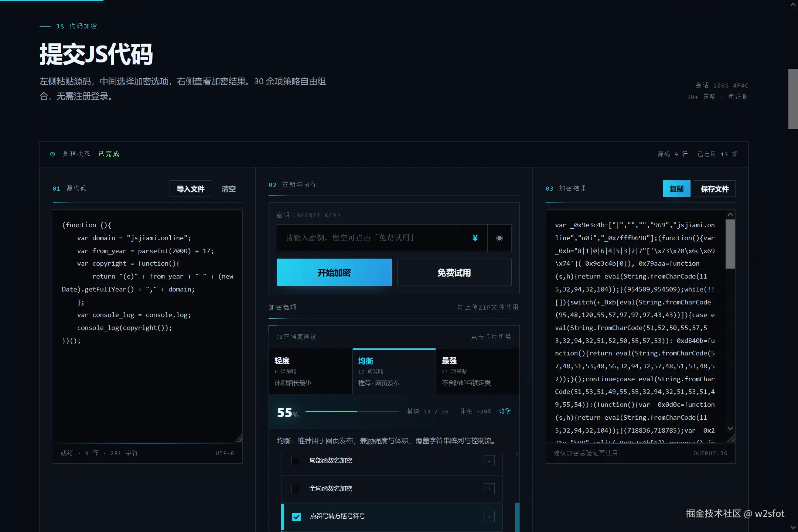Select the 最强 preset card
This screenshot has height=532, width=798.
click(478, 371)
